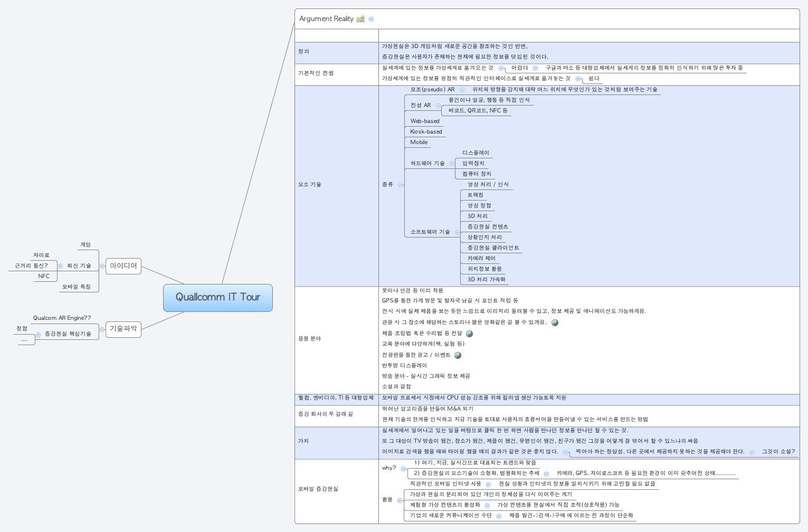Collapse the 하드웨어 기술 subtopics
808x532 pixels.
click(452, 164)
